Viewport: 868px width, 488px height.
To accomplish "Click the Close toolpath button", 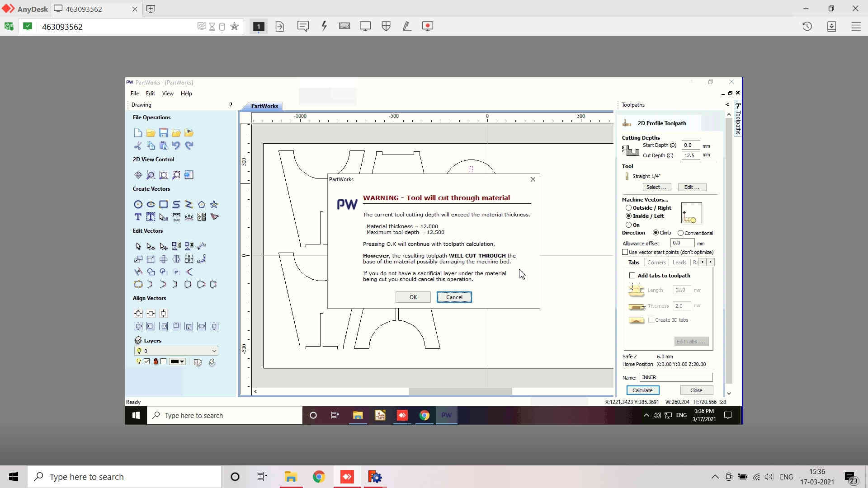I will pos(696,390).
